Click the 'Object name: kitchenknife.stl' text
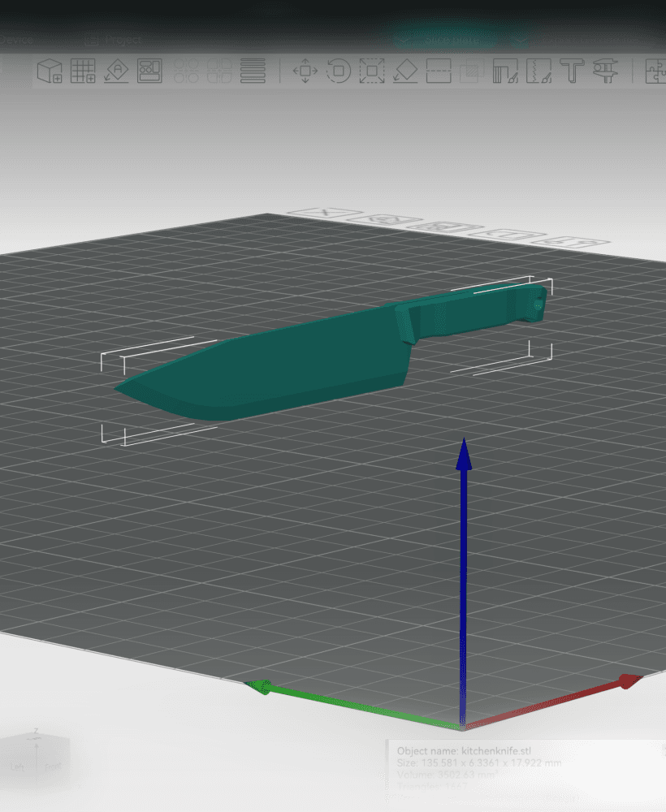666x812 pixels. coord(464,751)
